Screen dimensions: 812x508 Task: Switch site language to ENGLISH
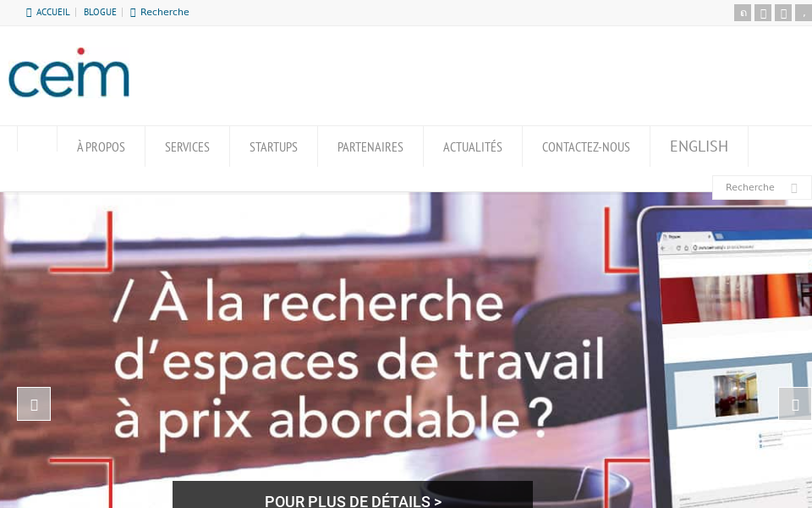coord(699,146)
